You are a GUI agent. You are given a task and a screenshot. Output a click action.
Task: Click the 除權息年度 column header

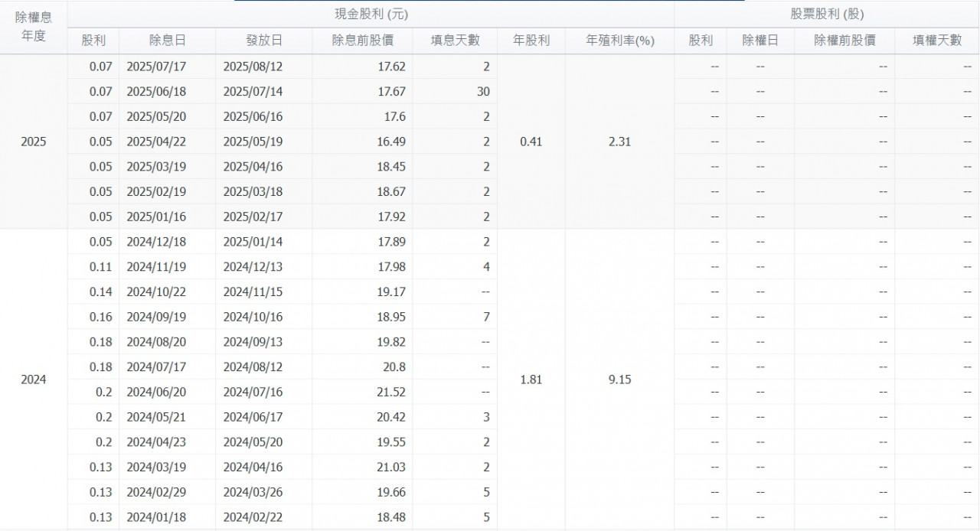(34, 27)
